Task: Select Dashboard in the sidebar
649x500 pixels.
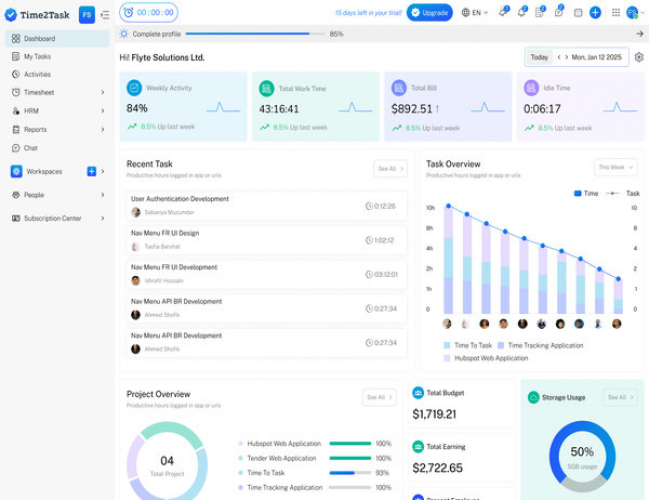Action: 58,38
